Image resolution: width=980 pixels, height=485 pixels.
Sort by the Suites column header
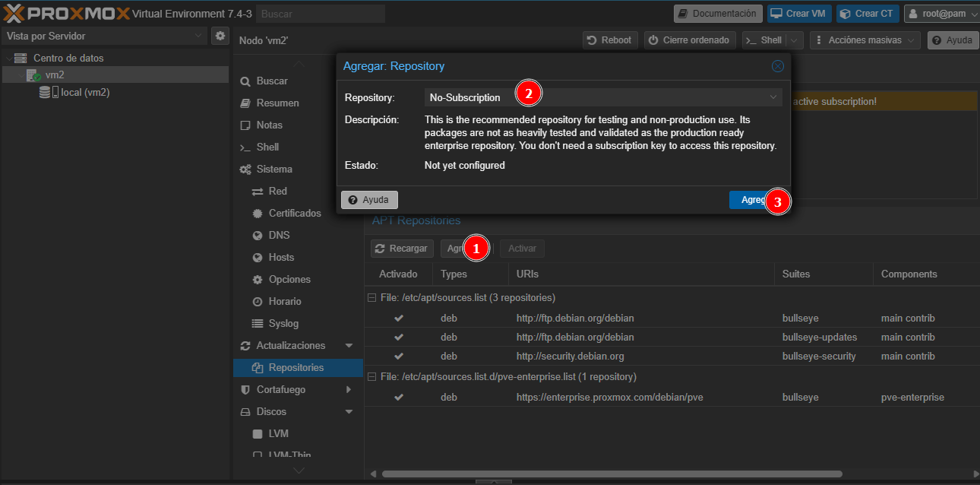coord(824,274)
